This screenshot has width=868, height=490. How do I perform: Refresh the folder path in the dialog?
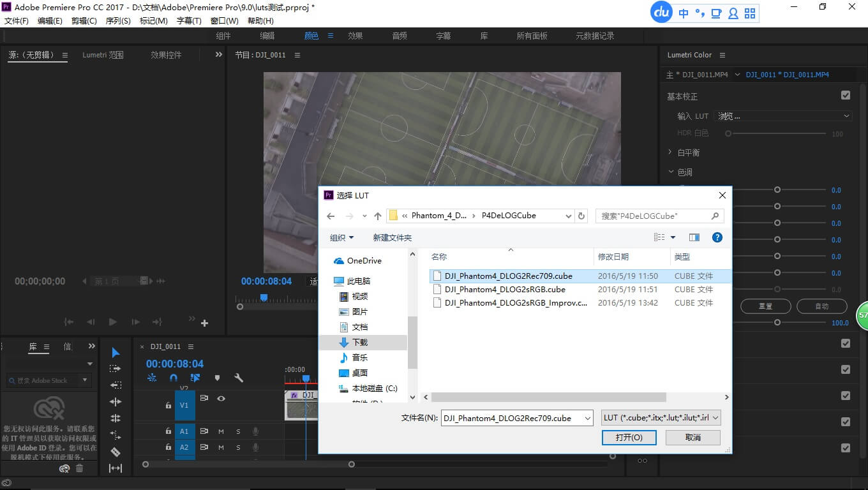[x=581, y=216]
